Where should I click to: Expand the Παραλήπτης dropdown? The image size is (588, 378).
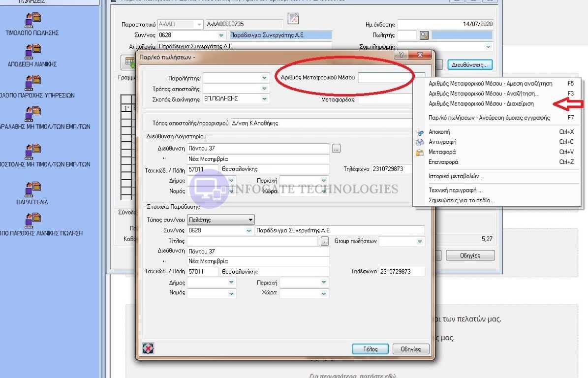(x=264, y=78)
